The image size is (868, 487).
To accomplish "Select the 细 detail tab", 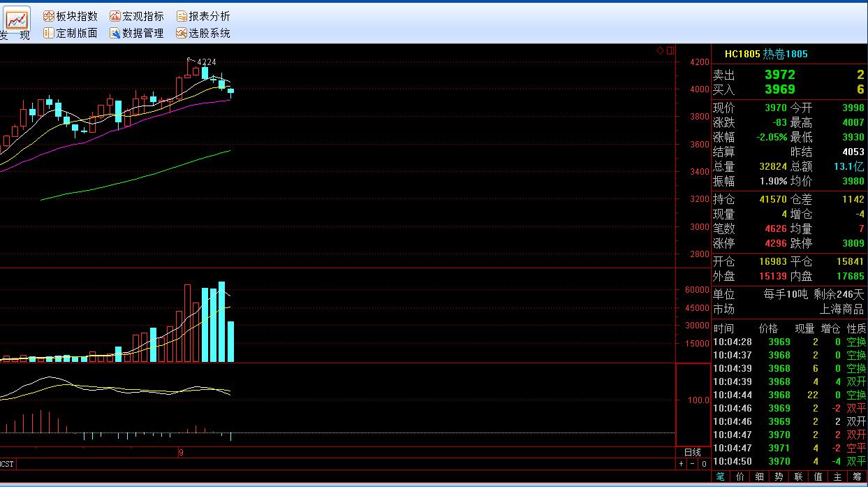I will [760, 477].
